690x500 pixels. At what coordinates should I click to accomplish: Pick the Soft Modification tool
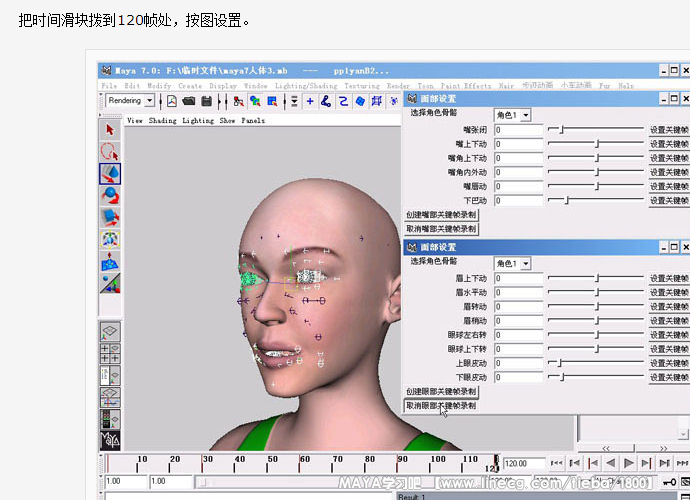[110, 261]
